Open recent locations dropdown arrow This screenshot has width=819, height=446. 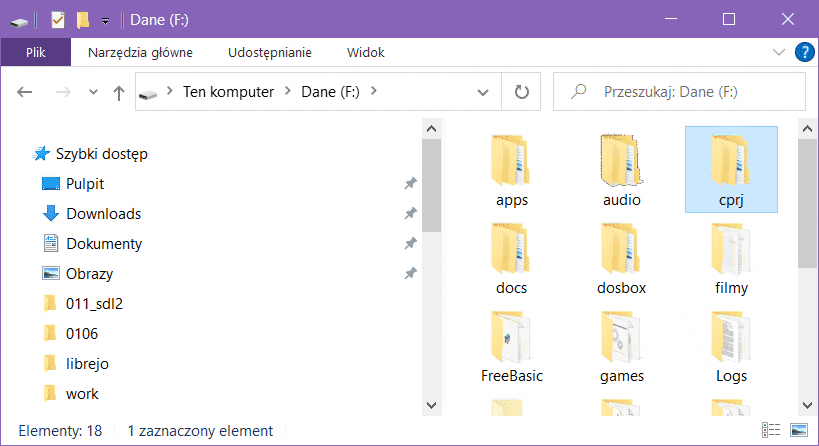click(94, 92)
